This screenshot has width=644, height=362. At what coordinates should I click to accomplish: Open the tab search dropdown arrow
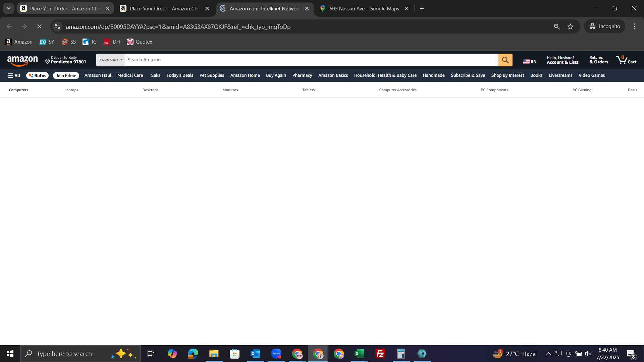tap(9, 8)
